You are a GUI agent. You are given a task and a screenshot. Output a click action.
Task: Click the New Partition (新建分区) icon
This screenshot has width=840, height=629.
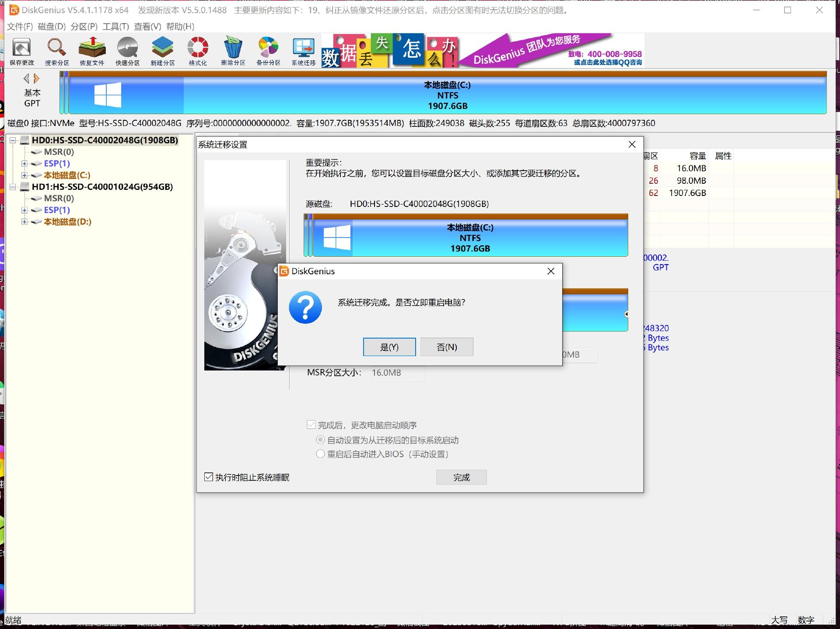[x=162, y=51]
